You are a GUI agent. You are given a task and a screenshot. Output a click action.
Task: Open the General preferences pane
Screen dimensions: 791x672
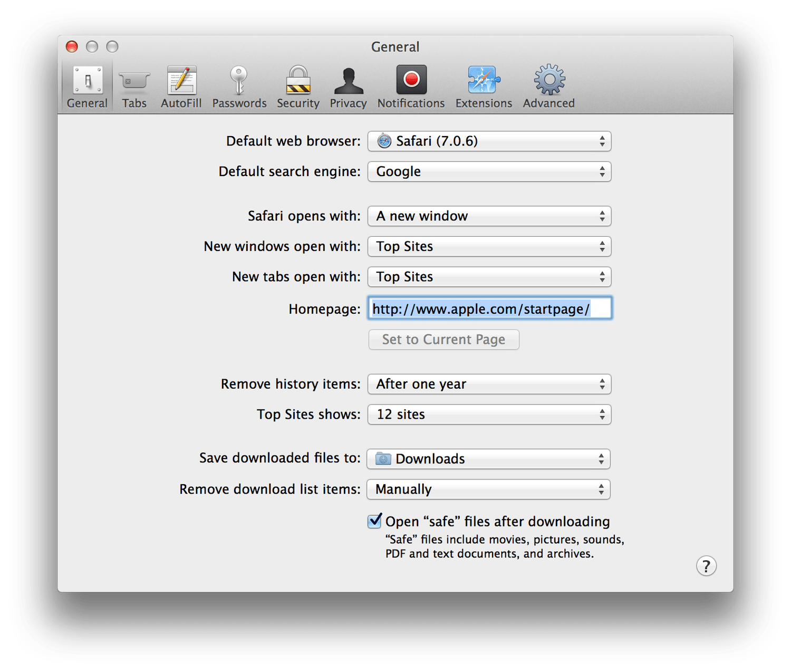pyautogui.click(x=87, y=87)
